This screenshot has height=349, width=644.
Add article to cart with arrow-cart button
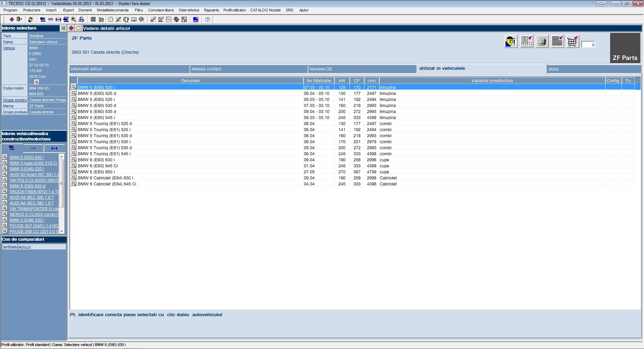572,42
